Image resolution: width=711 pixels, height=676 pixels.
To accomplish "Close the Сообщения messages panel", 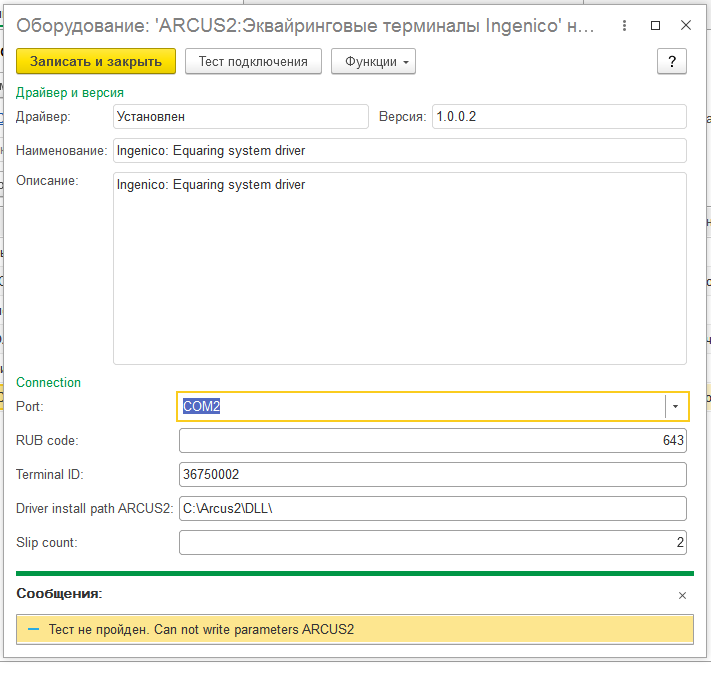I will pyautogui.click(x=682, y=595).
